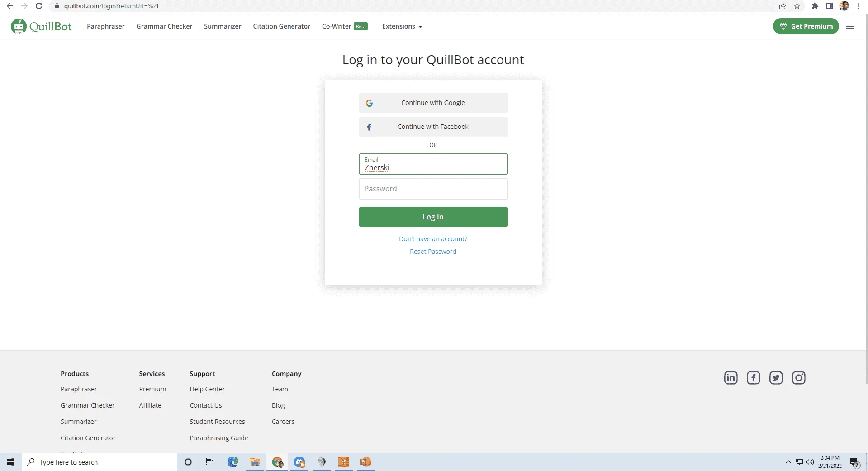868x471 pixels.
Task: Click the browser forward arrow
Action: [x=24, y=6]
